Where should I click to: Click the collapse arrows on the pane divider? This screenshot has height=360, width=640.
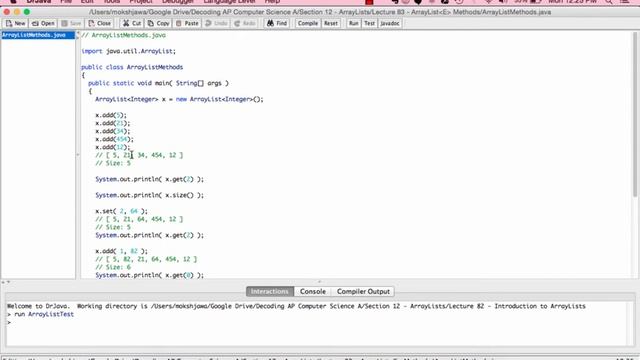point(6,282)
